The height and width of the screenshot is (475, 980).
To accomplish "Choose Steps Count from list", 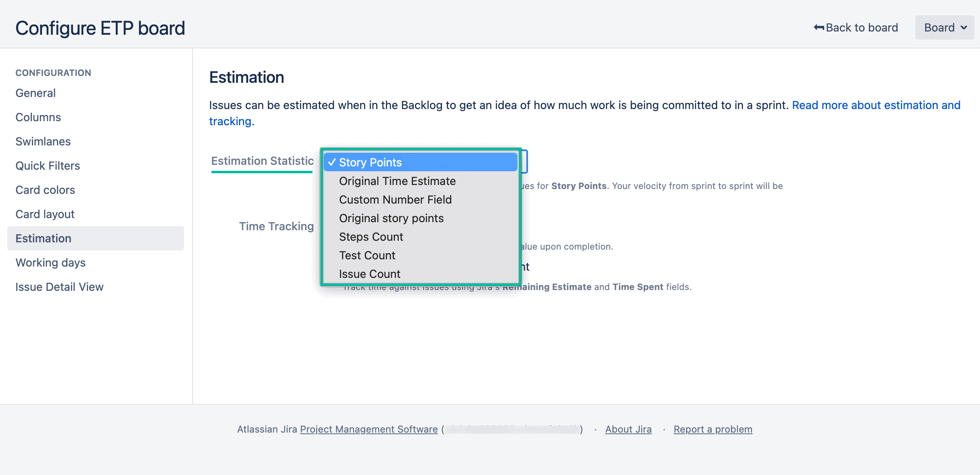I will point(371,237).
